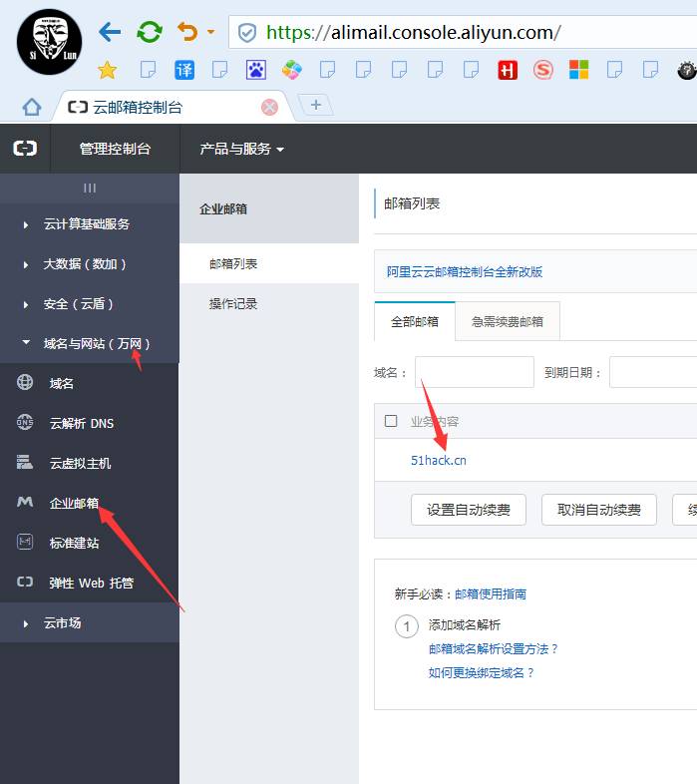Reload the page with the green refresh icon
The width and height of the screenshot is (697, 784).
coord(149,33)
